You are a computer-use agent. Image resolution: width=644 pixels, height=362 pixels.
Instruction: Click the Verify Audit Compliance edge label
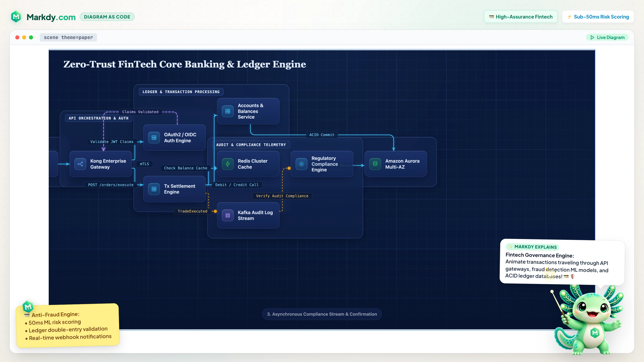tap(282, 196)
